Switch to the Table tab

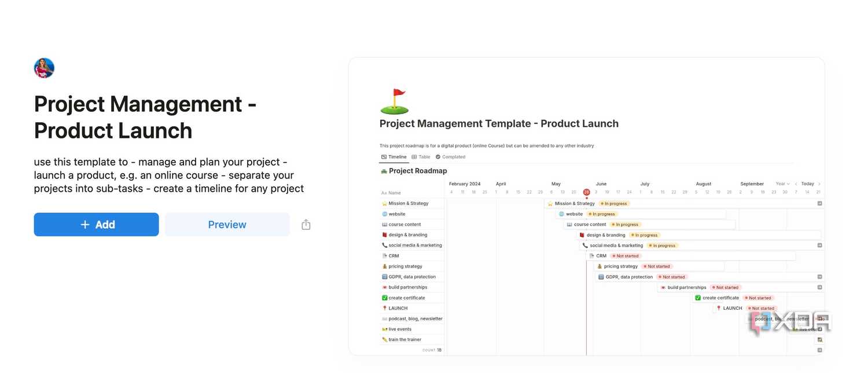tap(421, 157)
